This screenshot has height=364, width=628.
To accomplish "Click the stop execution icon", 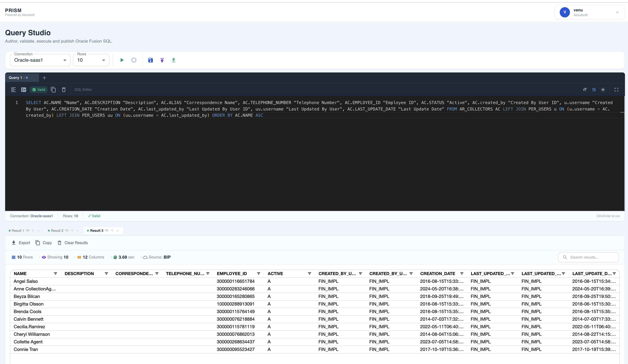I will 134,60.
